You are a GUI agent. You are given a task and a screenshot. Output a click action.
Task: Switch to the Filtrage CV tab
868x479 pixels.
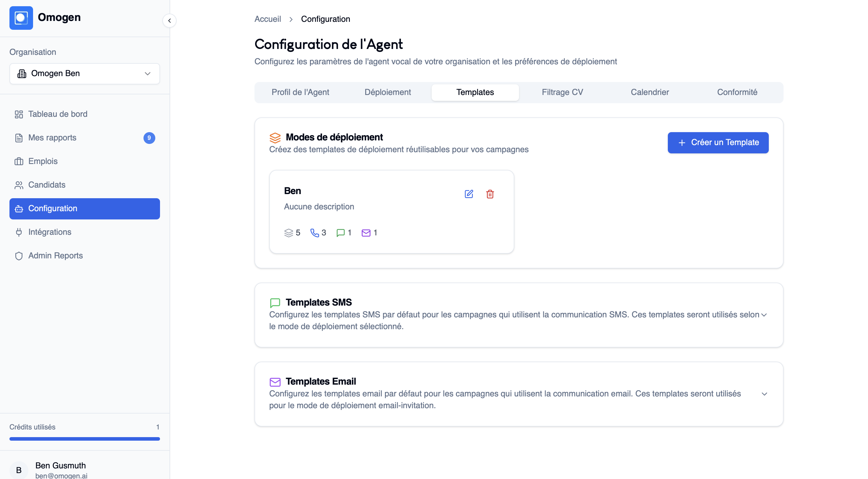click(562, 92)
